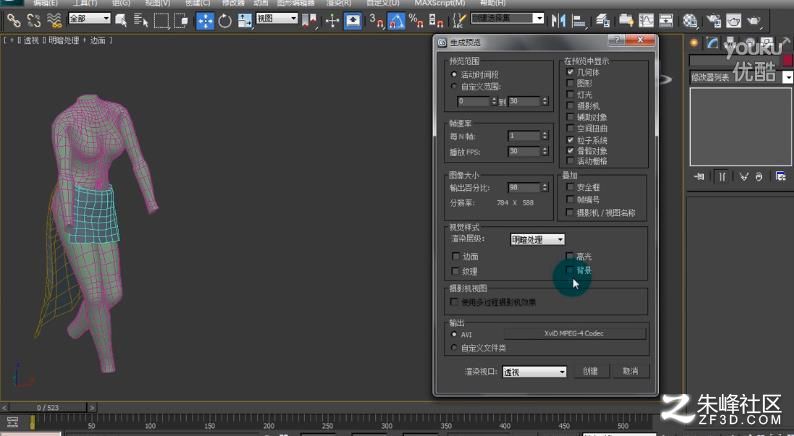Viewport: 794px width, 436px height.
Task: Toggle the 粒子系统 checkbox
Action: point(570,140)
